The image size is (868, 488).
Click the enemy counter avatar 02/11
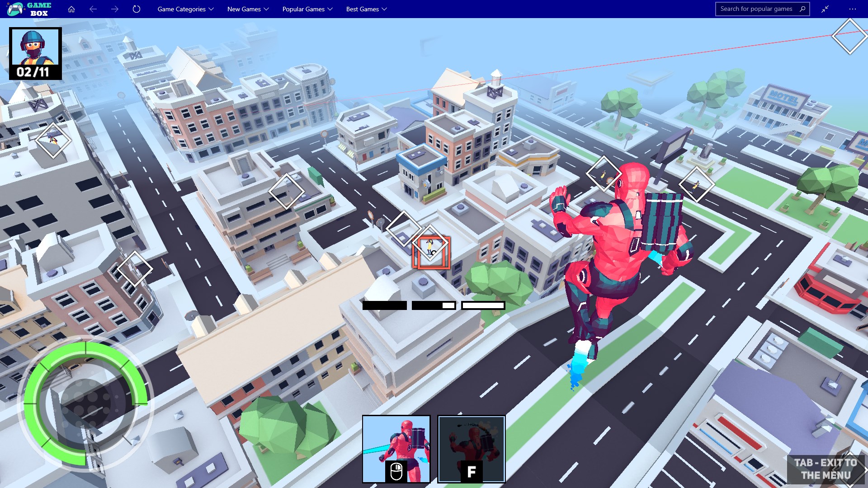tap(35, 53)
